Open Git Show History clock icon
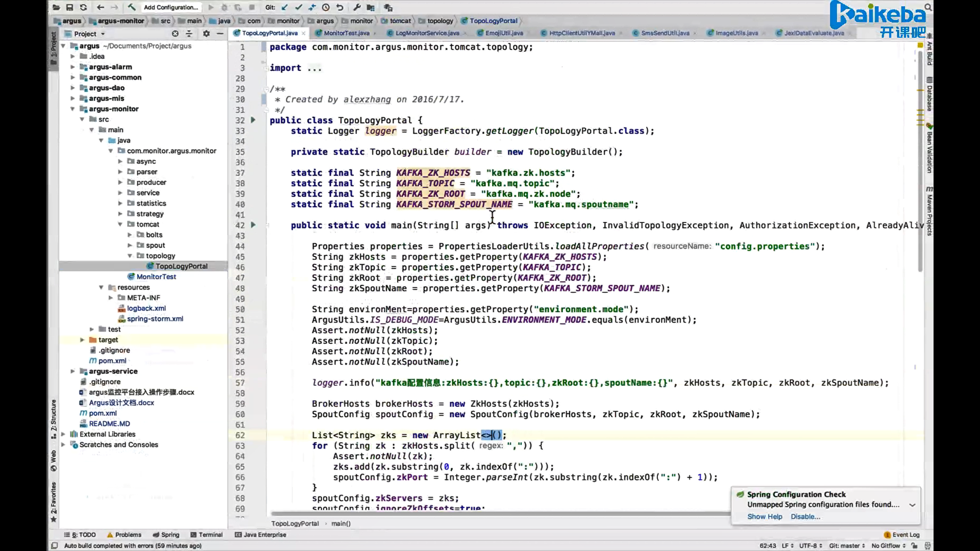This screenshot has width=980, height=551. pyautogui.click(x=326, y=7)
